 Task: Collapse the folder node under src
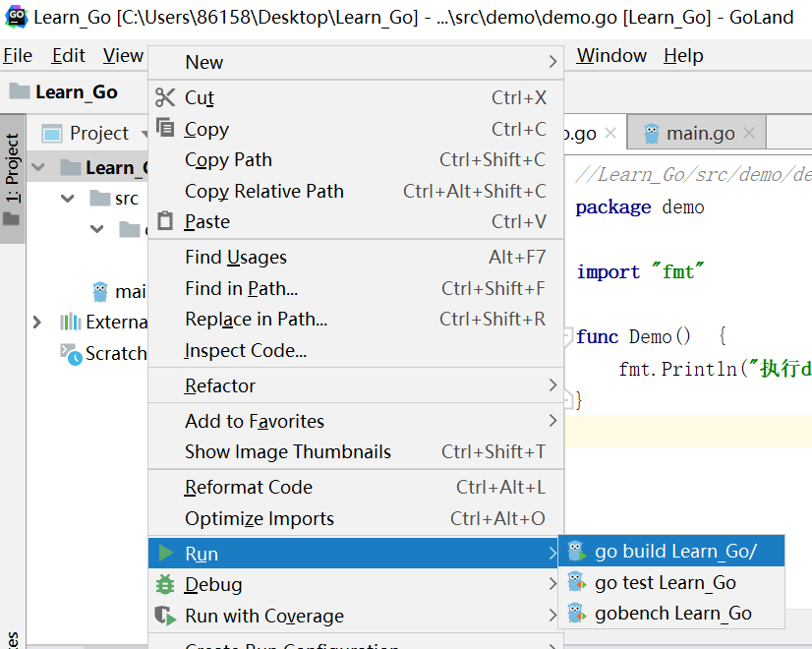(97, 228)
